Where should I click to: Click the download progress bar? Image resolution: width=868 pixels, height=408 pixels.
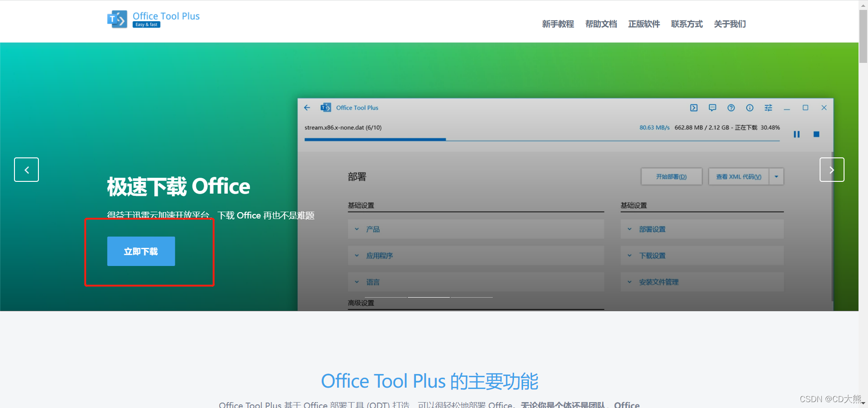pos(542,140)
